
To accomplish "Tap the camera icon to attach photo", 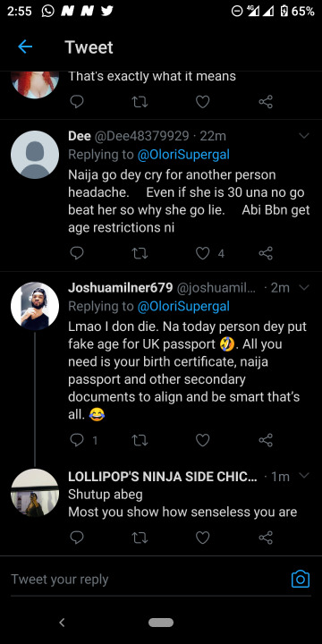I will coord(301,579).
